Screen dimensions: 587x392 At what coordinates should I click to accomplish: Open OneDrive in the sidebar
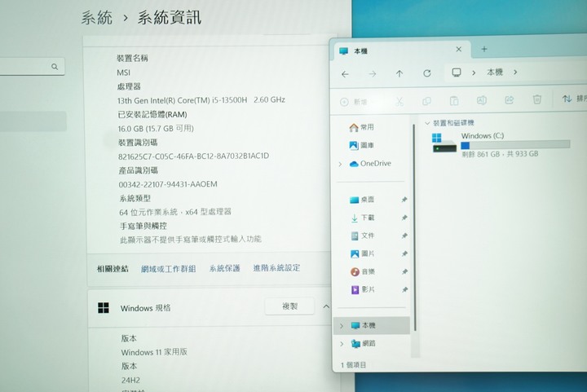pyautogui.click(x=370, y=164)
